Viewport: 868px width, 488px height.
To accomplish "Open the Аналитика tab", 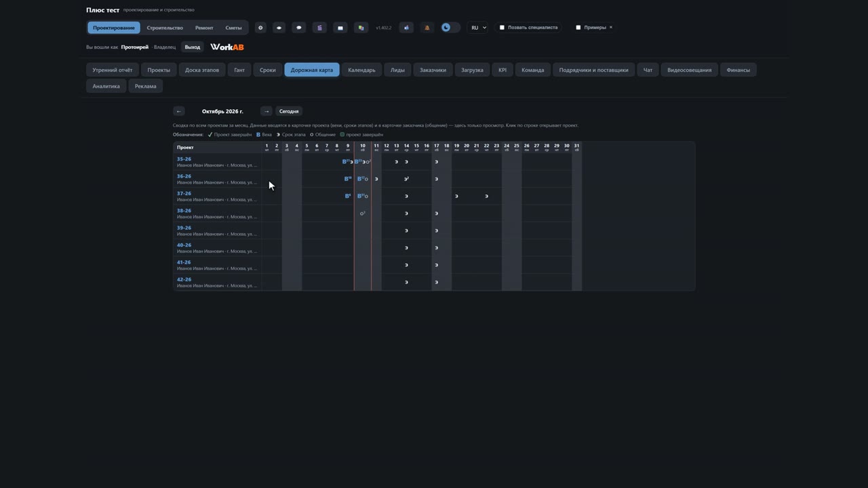I will tap(106, 86).
